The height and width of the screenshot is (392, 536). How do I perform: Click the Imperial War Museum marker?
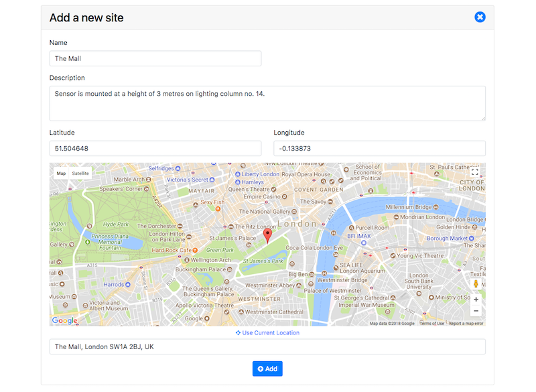pos(388,312)
